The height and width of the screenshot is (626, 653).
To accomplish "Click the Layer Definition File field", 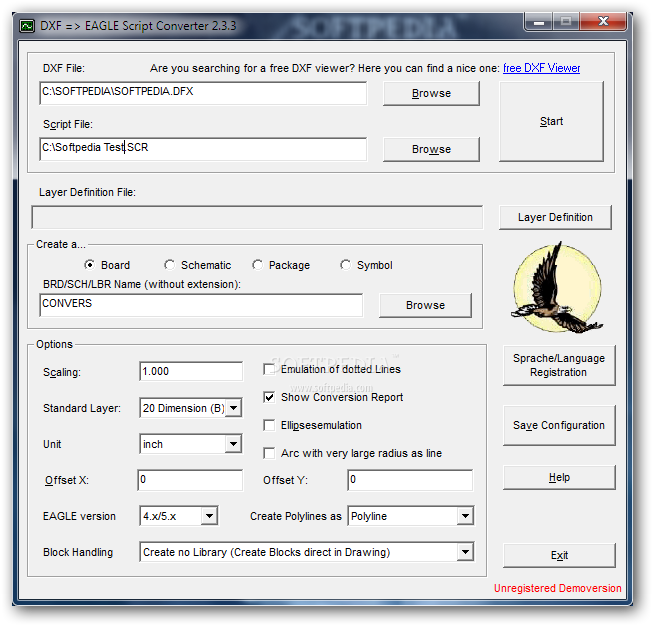I will 257,217.
